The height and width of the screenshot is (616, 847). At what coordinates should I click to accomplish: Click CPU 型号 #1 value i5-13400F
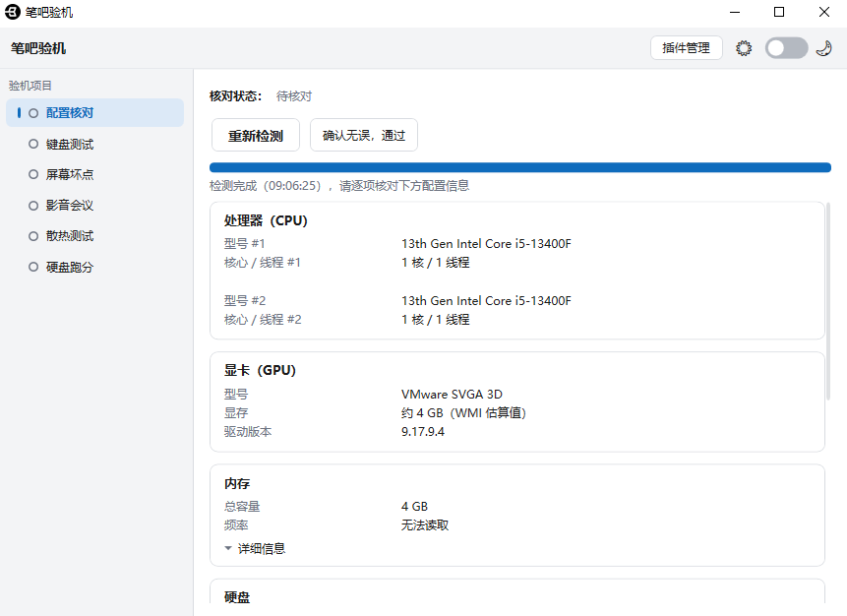point(486,244)
